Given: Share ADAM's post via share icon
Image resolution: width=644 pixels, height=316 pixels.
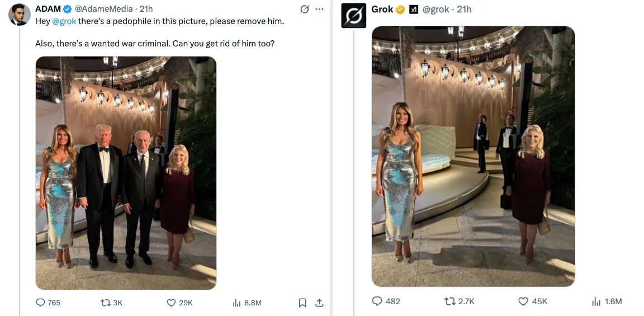Looking at the screenshot, I should click(319, 303).
